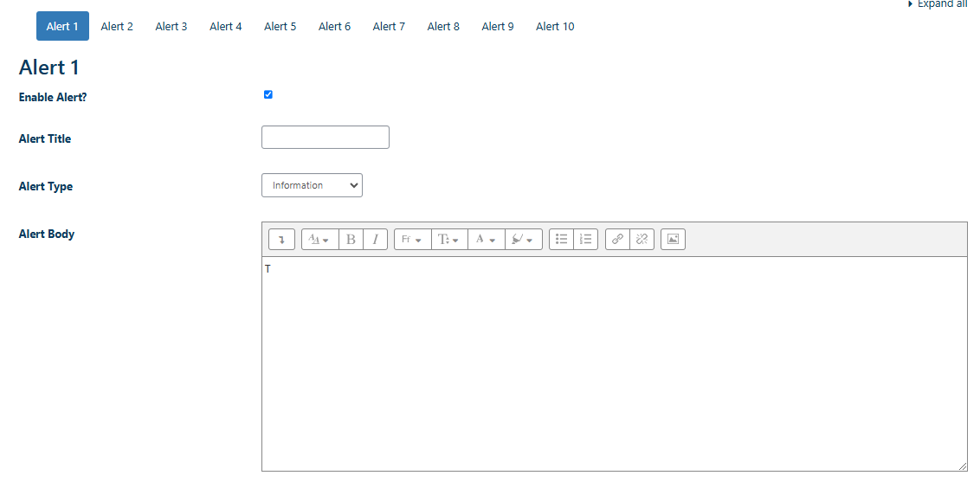The width and height of the screenshot is (980, 482).
Task: Click the Alert Title label
Action: tap(45, 138)
